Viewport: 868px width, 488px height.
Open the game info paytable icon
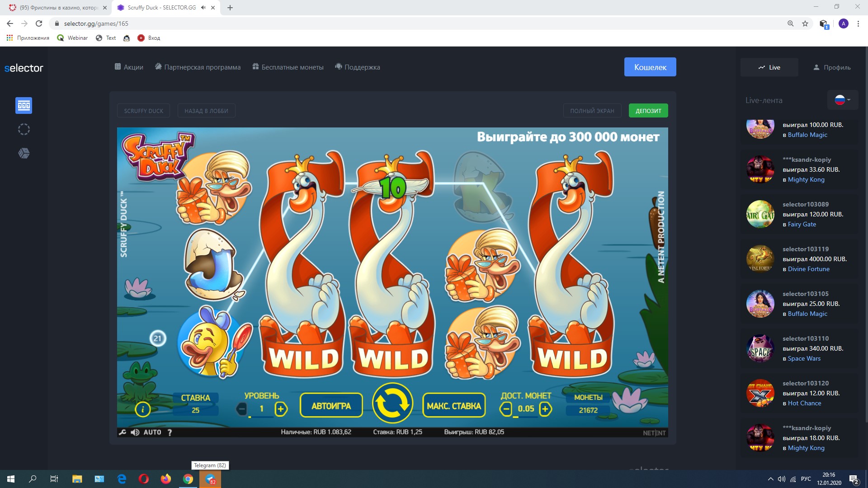point(142,409)
